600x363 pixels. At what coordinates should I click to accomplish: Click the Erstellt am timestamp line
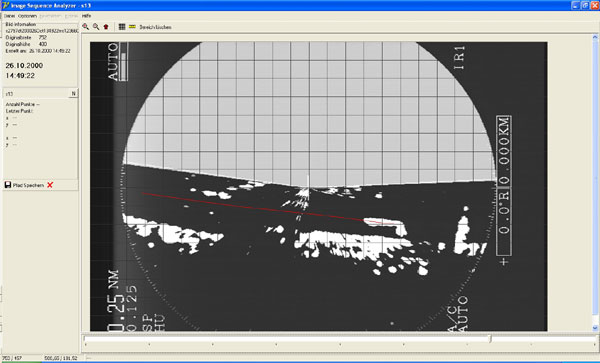click(38, 51)
